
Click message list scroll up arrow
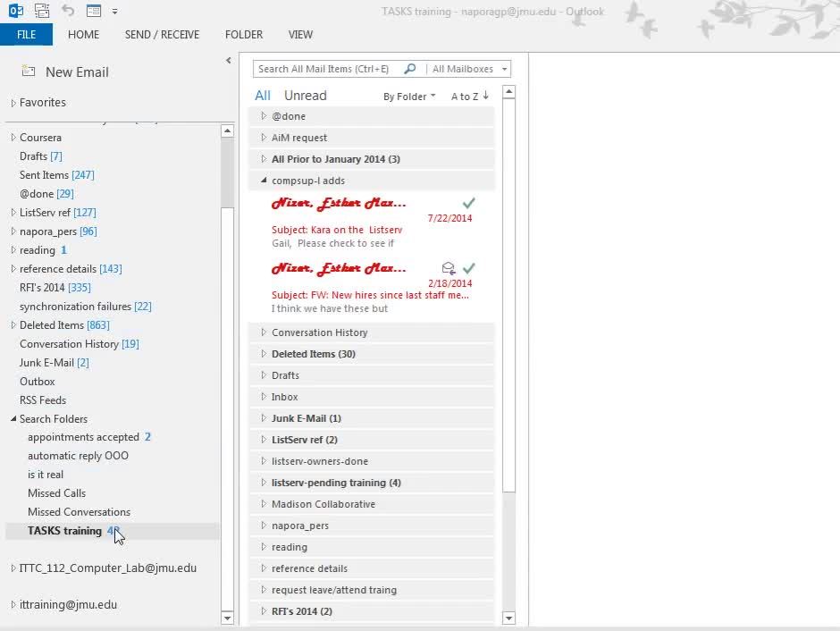coord(509,92)
